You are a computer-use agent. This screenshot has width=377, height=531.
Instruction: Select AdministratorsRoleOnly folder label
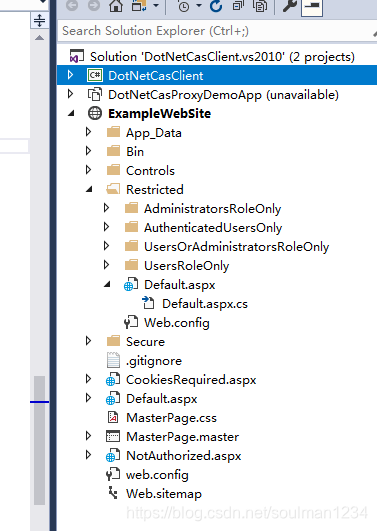212,209
